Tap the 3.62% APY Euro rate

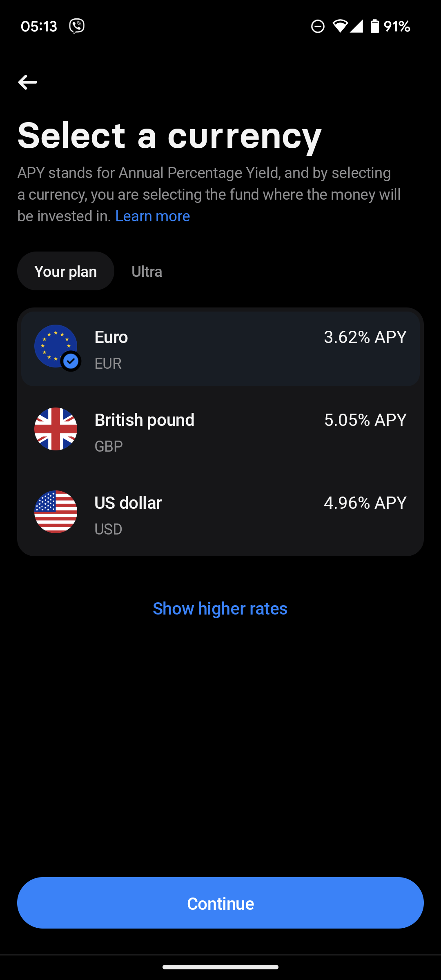click(x=365, y=337)
